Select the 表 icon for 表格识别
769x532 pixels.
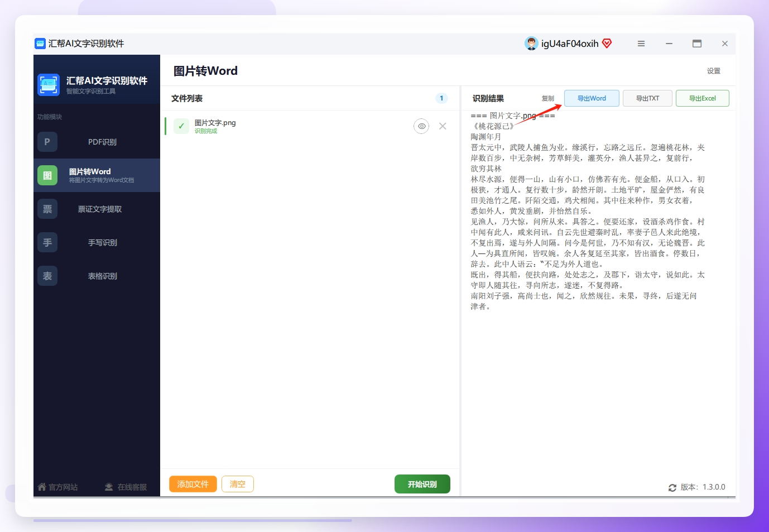click(x=47, y=276)
